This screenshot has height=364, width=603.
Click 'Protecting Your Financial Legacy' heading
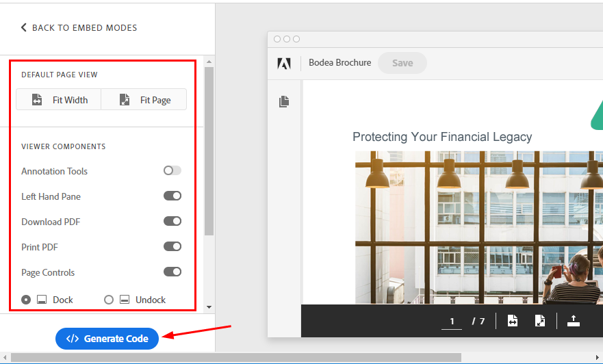point(442,137)
